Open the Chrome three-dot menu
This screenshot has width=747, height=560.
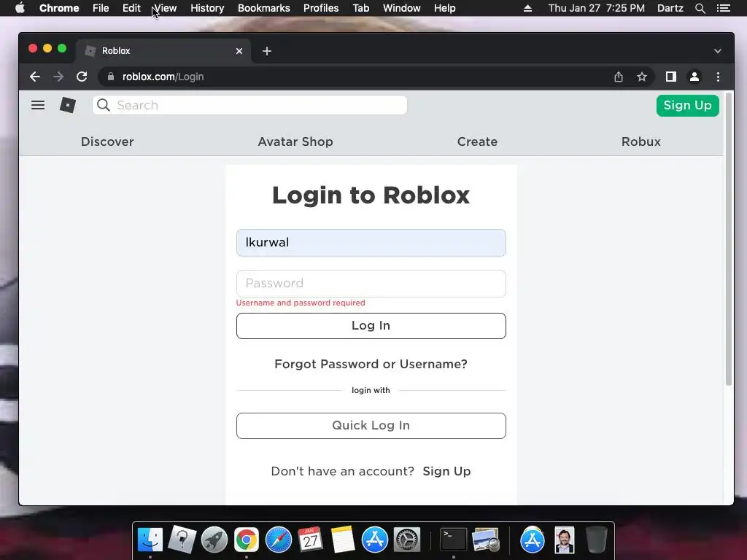tap(718, 77)
